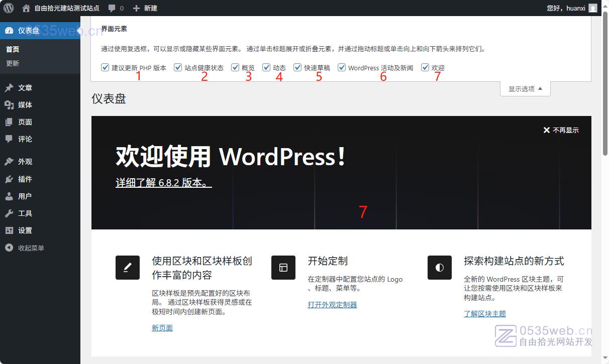Click the pencil icon for block content
This screenshot has height=364, width=609.
coord(128,268)
